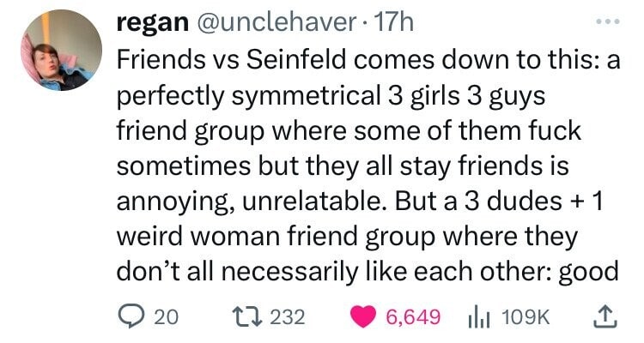Click the 6,649 likes count
Viewport: 644px width, 343px height.
pos(413,317)
